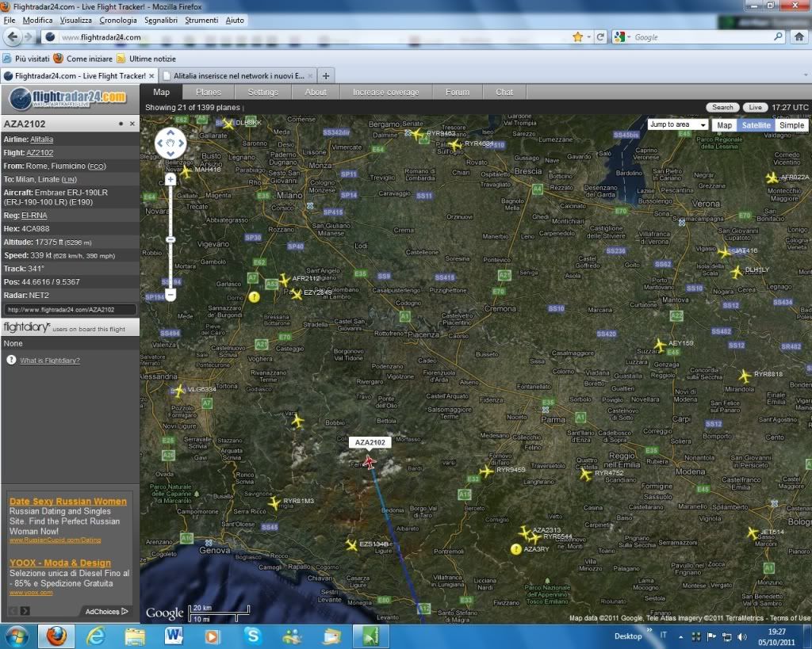Select the RYR81M3 plane icon
The image size is (812, 649).
click(274, 502)
